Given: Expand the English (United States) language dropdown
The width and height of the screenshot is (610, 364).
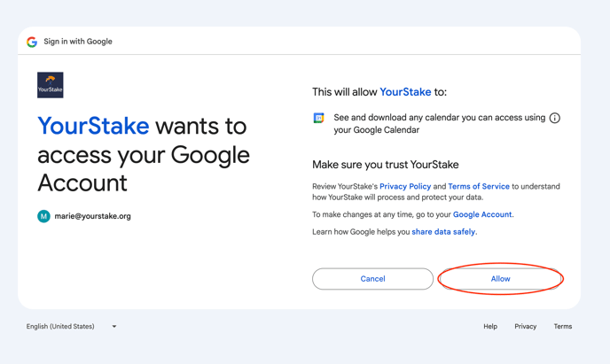Looking at the screenshot, I should pyautogui.click(x=71, y=326).
